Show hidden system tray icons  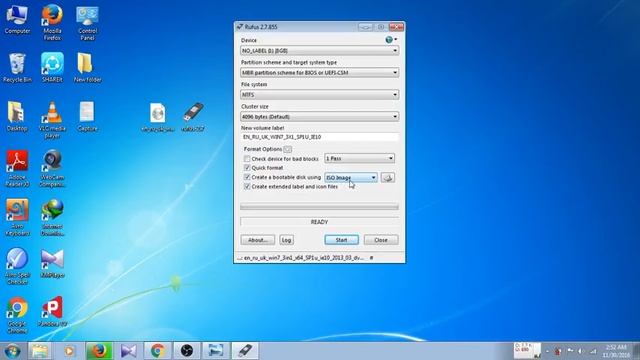pos(547,351)
